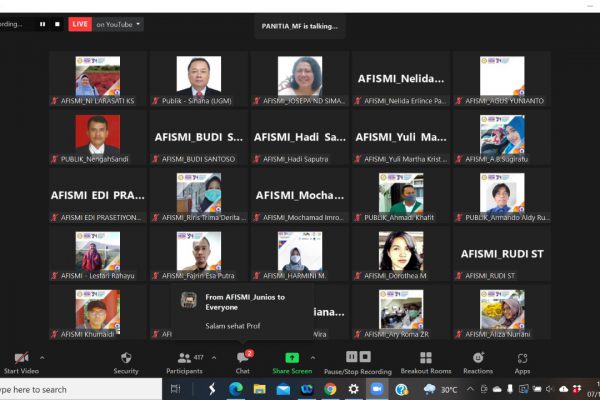Click Start Video camera icon

click(20, 358)
